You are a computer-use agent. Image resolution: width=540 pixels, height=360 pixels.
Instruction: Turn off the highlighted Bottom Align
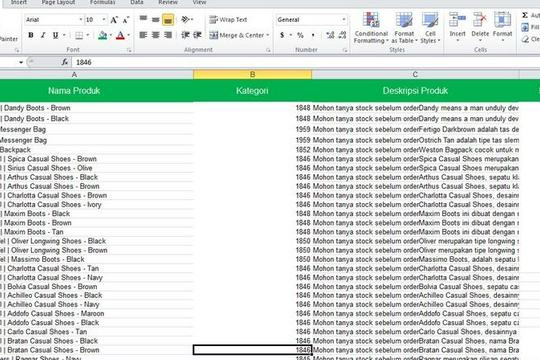pos(168,20)
